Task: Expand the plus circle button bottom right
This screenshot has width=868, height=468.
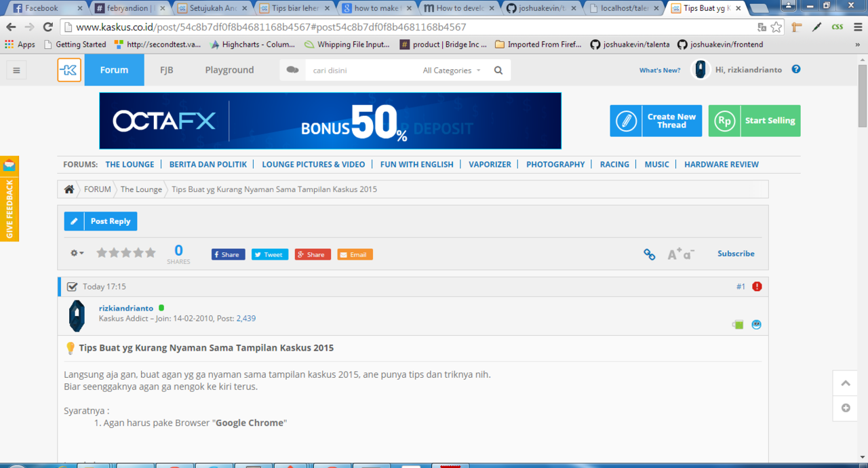Action: click(845, 408)
